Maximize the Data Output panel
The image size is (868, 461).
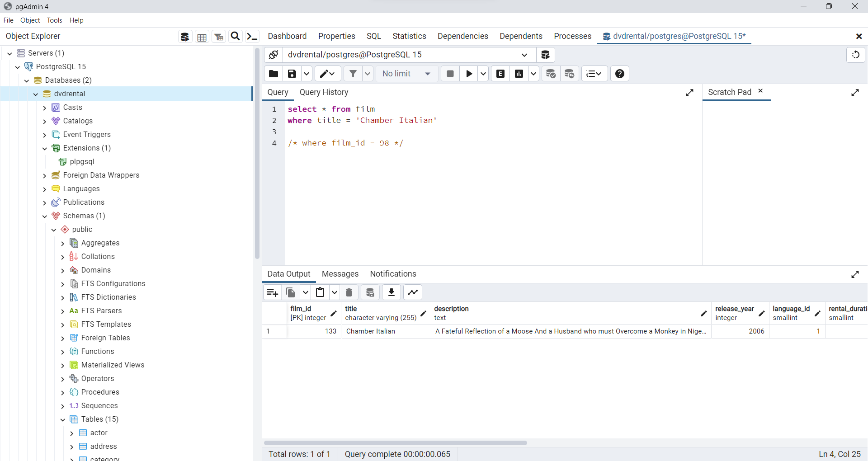(x=855, y=274)
